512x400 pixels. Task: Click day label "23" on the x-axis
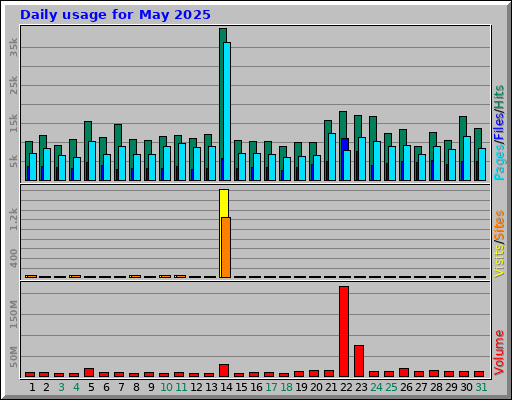click(x=361, y=387)
